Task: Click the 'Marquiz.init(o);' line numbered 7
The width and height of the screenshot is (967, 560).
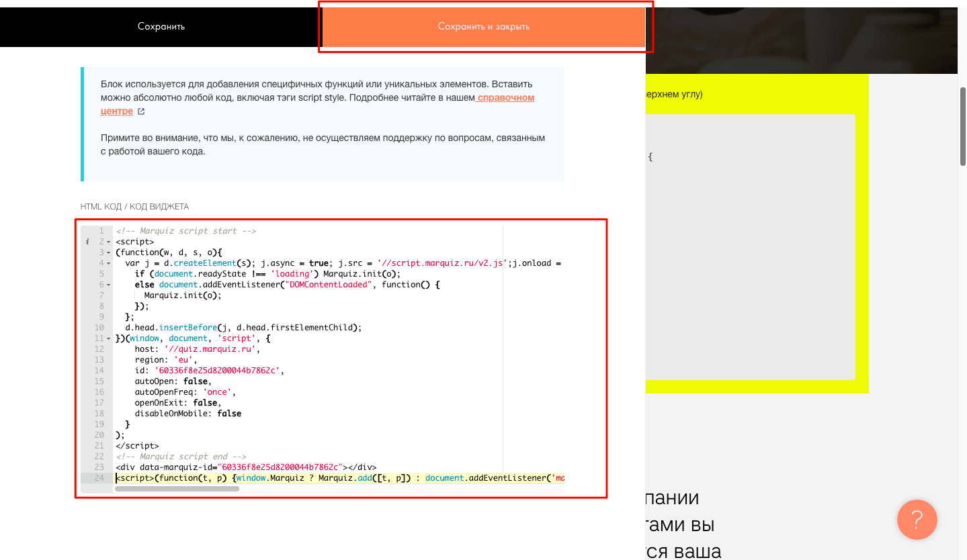Action: (183, 295)
